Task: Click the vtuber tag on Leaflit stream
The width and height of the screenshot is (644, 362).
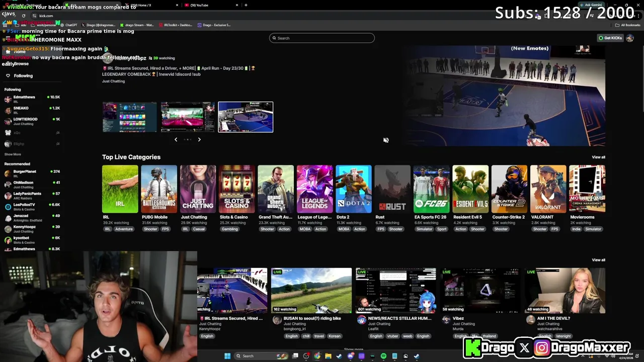Action: coord(392,336)
